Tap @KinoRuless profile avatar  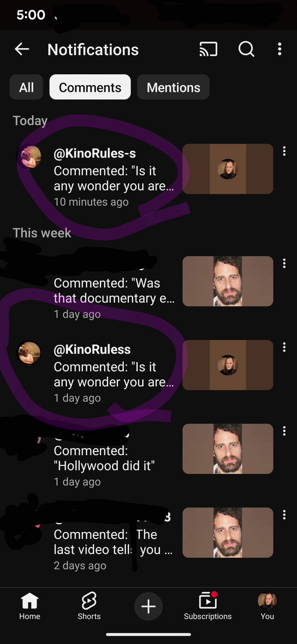point(29,352)
